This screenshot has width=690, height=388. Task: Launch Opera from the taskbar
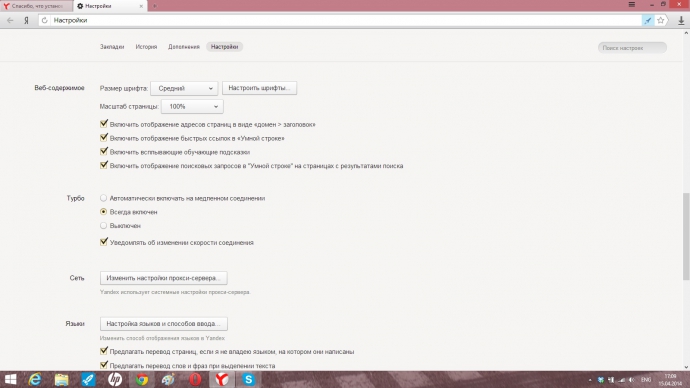click(195, 379)
